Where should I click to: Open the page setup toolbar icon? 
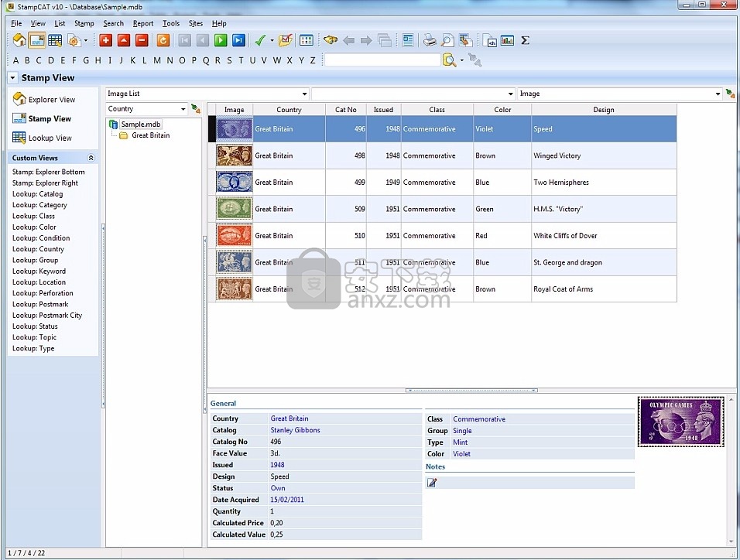[466, 40]
